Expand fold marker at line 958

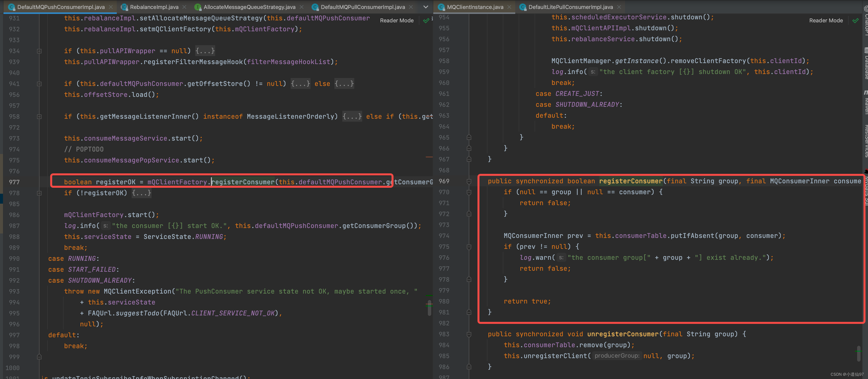pyautogui.click(x=39, y=116)
